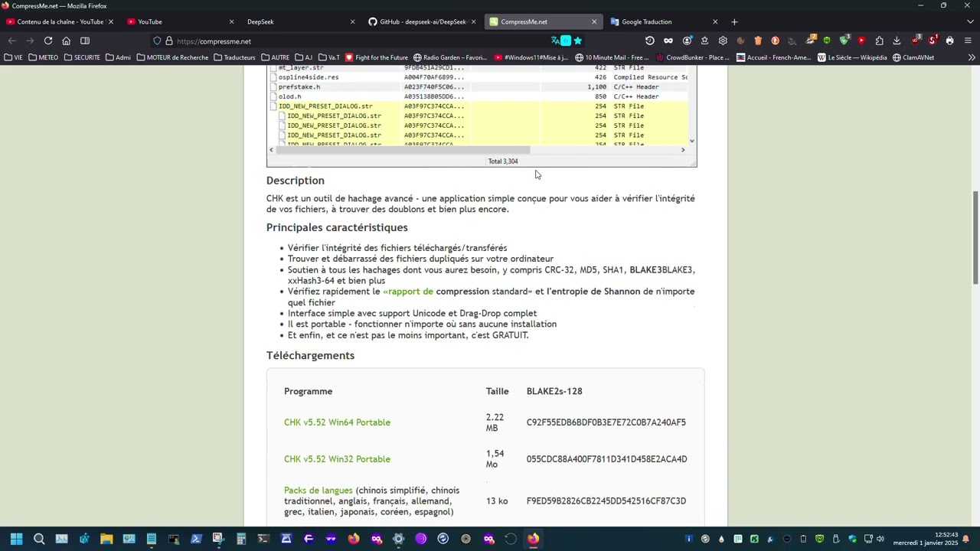Open the Windows Start button

coord(16,539)
